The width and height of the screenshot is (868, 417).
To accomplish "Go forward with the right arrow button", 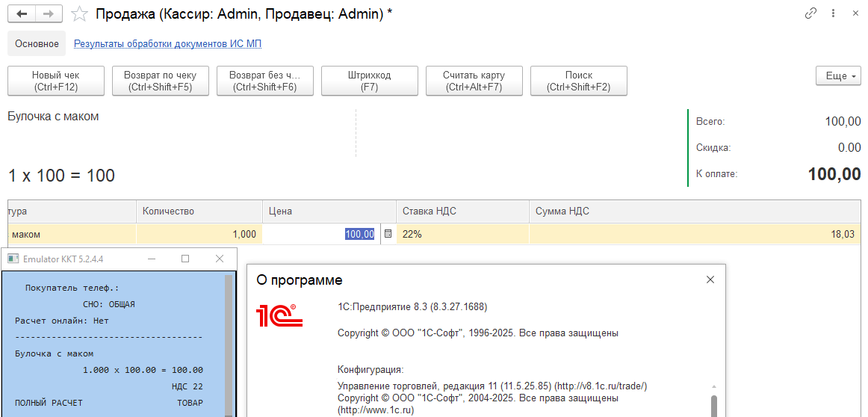I will [x=50, y=14].
